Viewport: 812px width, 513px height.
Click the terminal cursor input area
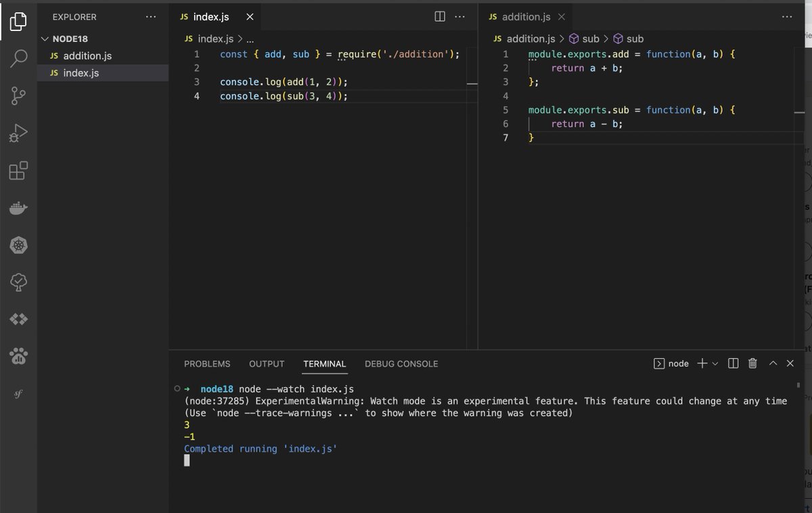point(187,461)
